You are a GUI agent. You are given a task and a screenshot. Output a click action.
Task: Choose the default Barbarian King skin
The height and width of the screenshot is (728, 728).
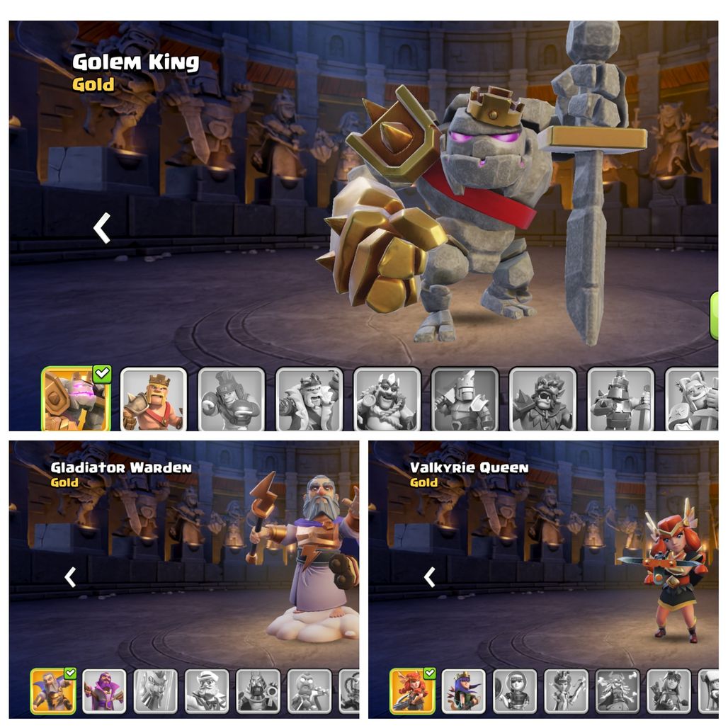tap(154, 399)
